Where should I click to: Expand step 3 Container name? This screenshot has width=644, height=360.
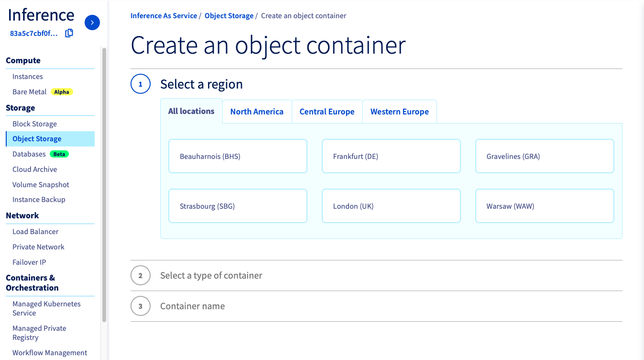tap(192, 306)
